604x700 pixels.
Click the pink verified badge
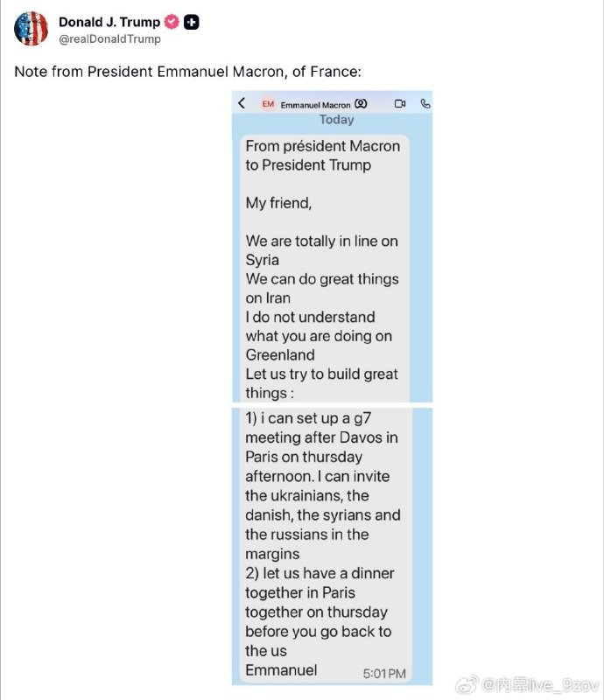coord(172,22)
